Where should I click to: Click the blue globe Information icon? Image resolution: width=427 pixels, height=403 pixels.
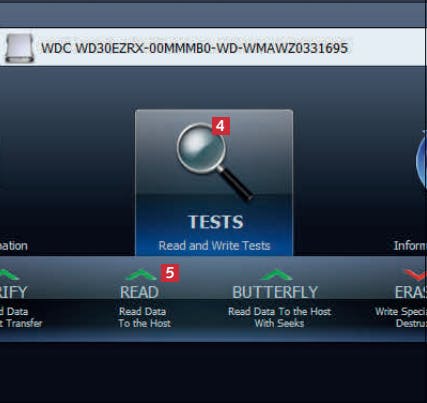tap(421, 160)
